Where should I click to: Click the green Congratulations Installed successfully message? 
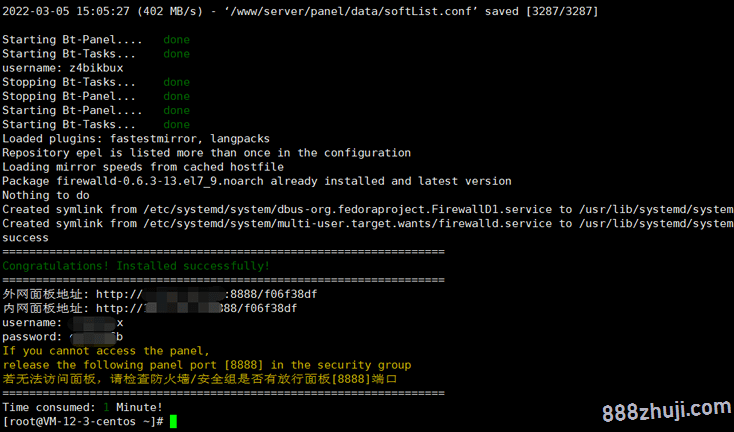(136, 266)
